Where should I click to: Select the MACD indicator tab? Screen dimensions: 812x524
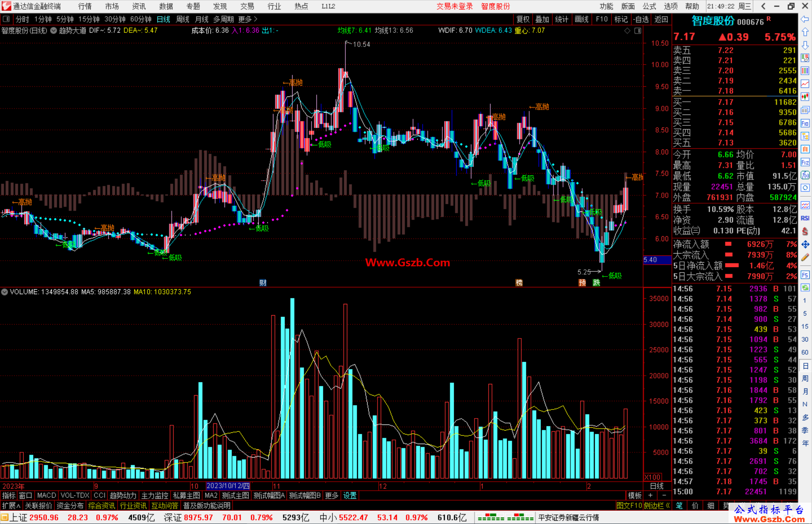coord(47,495)
